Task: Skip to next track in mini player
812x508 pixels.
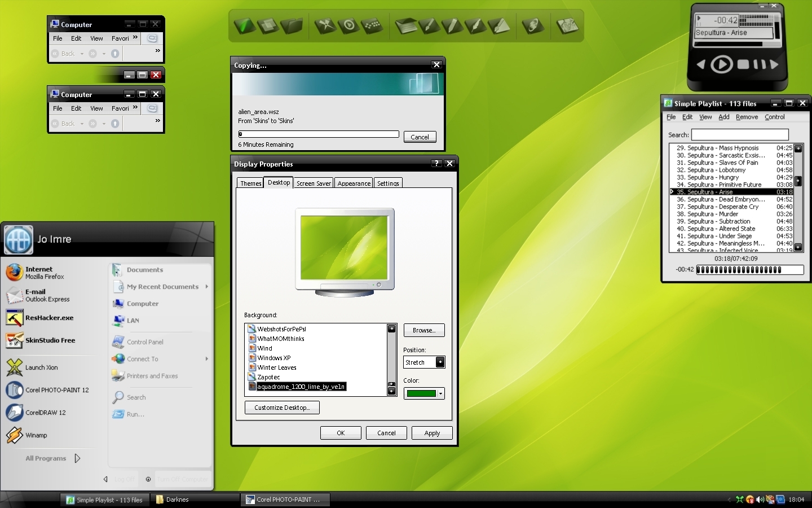Action: [774, 64]
